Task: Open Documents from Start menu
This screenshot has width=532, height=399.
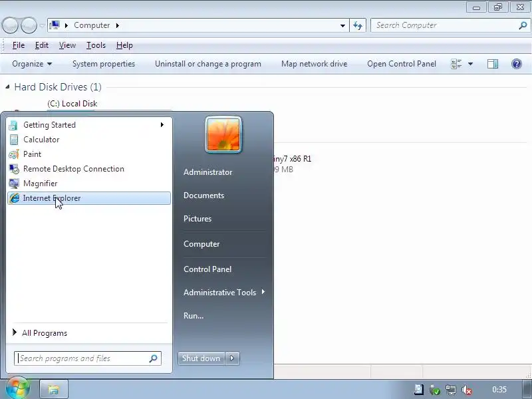Action: click(x=204, y=196)
